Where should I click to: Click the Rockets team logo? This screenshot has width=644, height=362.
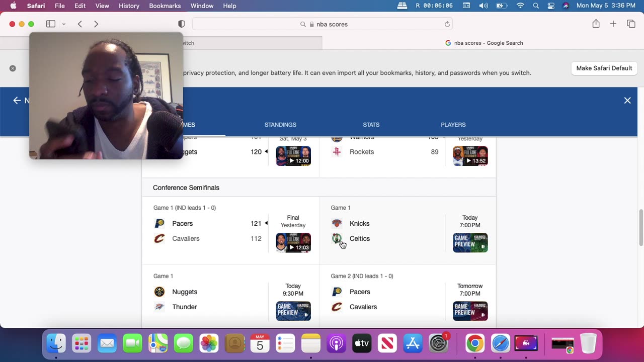click(x=337, y=152)
